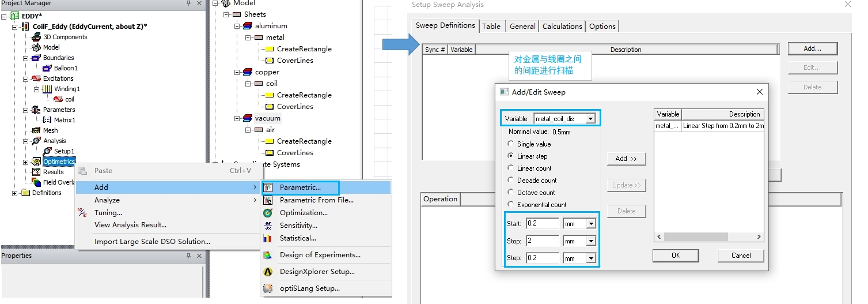Switch to the Options tab
This screenshot has height=304, width=868.
[602, 27]
